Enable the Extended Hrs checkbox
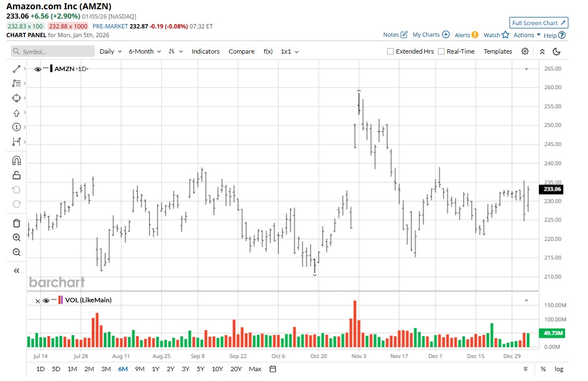This screenshot has width=588, height=381. tap(390, 51)
